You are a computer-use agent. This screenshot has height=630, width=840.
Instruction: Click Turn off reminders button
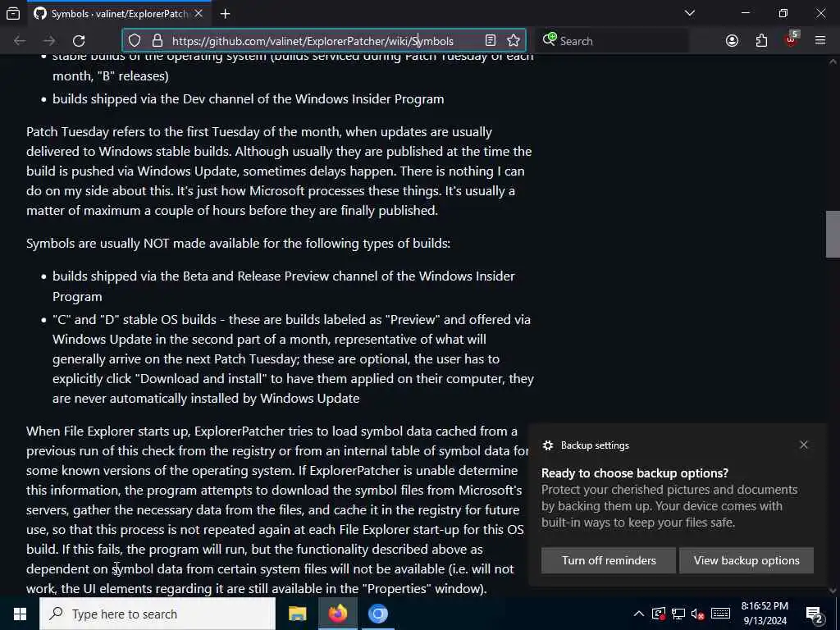(x=609, y=560)
